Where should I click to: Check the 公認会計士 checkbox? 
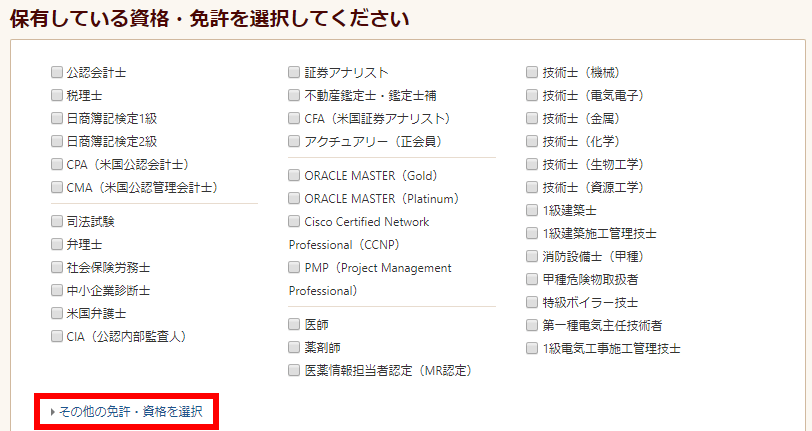pos(57,72)
